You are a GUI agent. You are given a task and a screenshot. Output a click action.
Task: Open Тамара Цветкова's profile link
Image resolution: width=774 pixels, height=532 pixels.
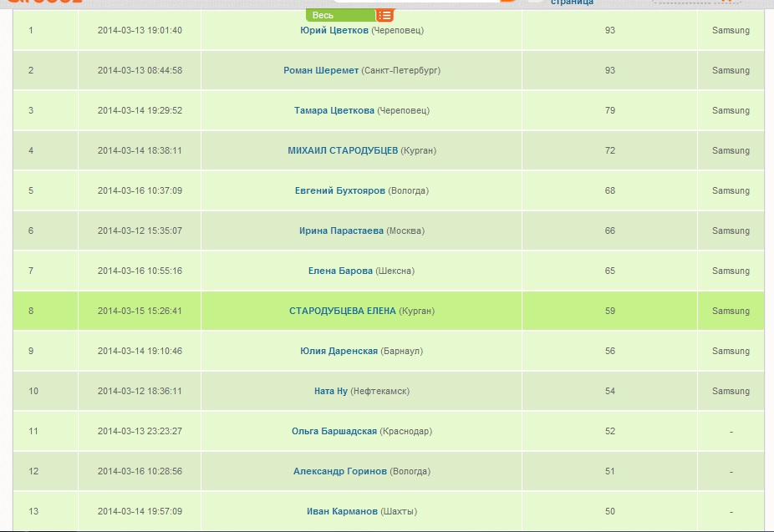[x=334, y=110]
